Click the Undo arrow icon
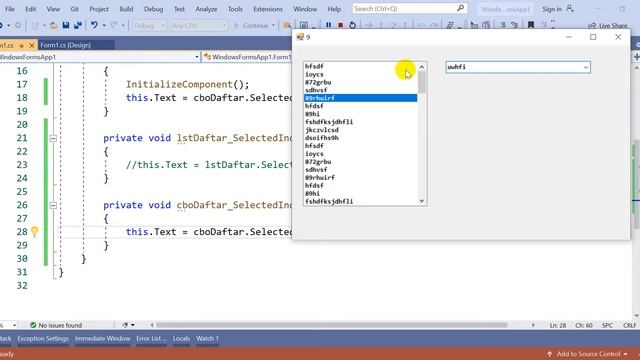This screenshot has width=640, height=360. point(94,25)
